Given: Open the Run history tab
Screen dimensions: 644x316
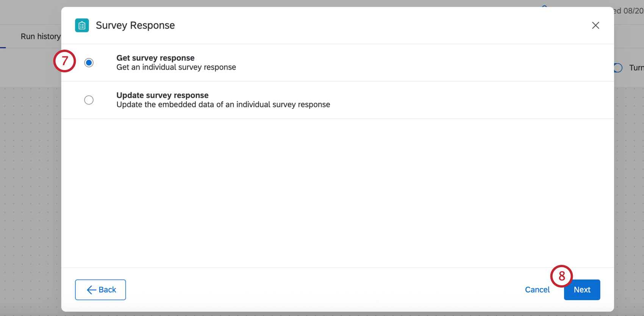Looking at the screenshot, I should click(41, 36).
